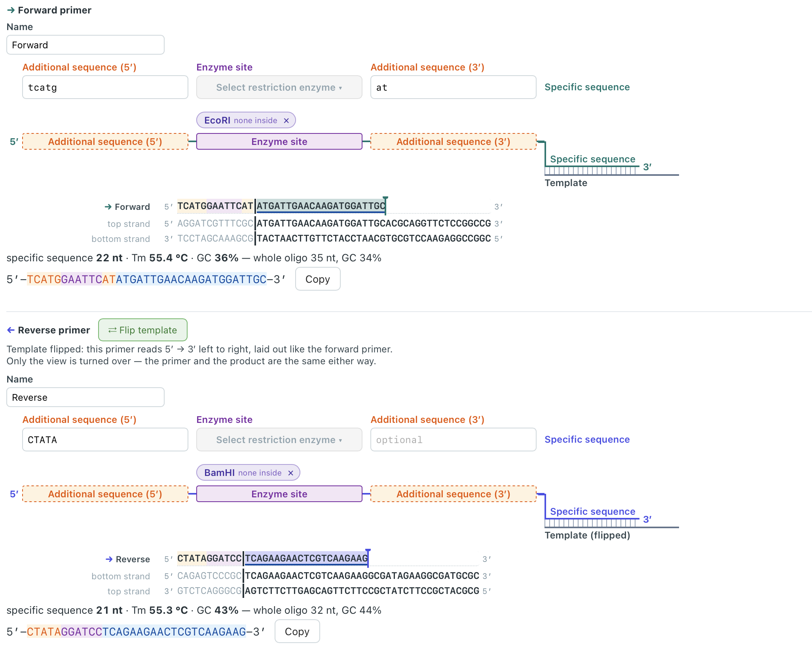This screenshot has height=647, width=812.
Task: Focus the forward 3′ additional sequence field 'at'
Action: [x=453, y=87]
